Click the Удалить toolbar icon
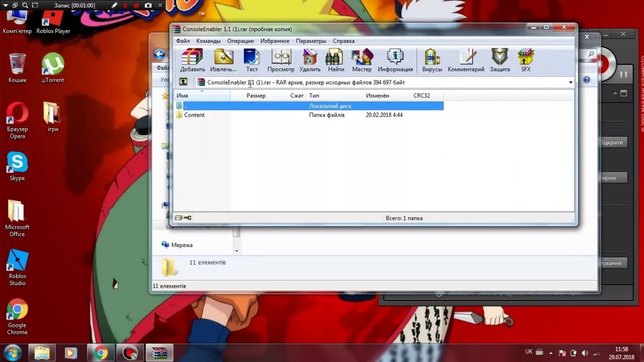The width and height of the screenshot is (644, 362). 310,60
